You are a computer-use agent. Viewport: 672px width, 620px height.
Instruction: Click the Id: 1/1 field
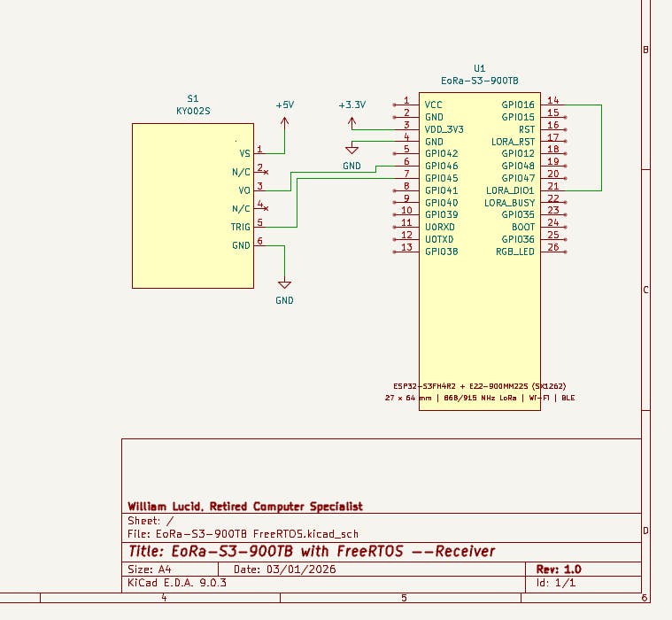(555, 583)
